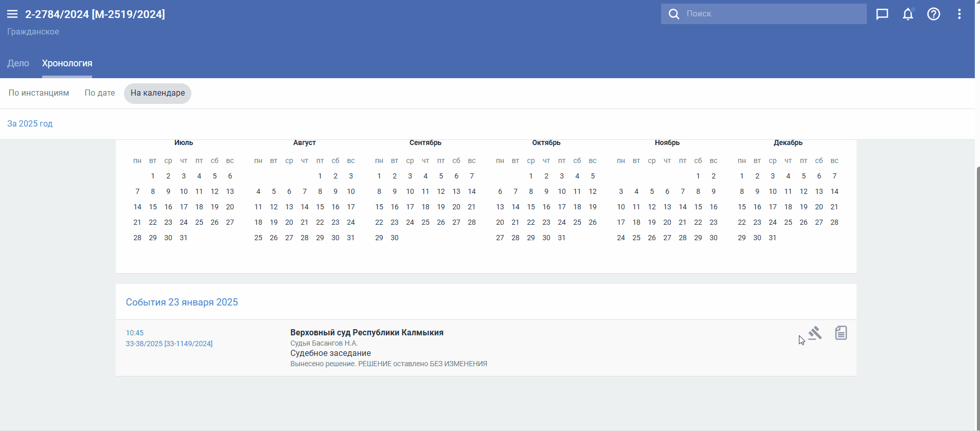Screen dimensions: 980x431
Task: Open the three-dot more options menu
Action: coord(959,14)
